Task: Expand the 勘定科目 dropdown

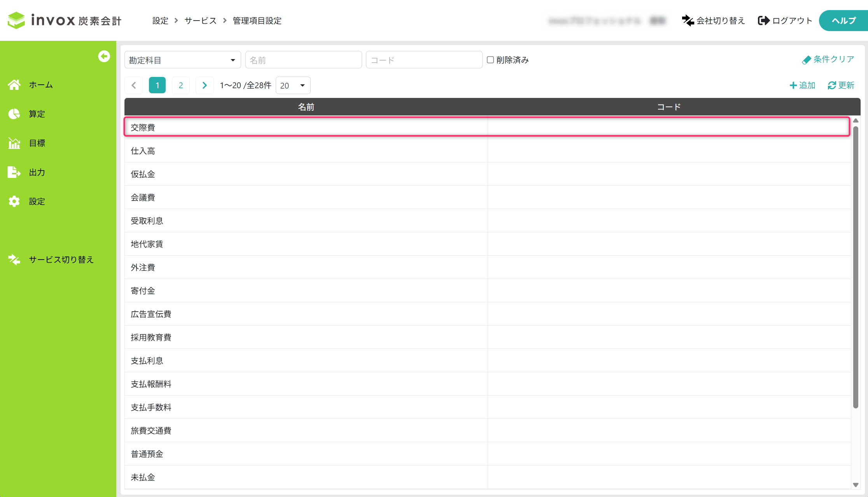Action: tap(182, 60)
